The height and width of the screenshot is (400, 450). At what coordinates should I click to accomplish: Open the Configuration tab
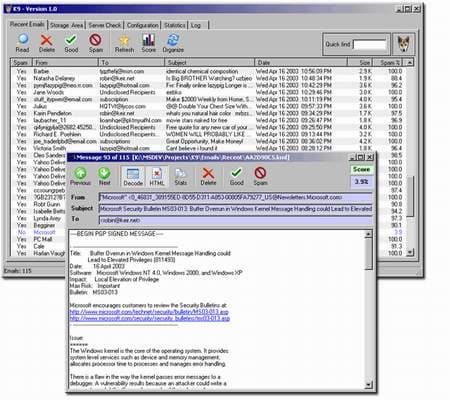pos(142,25)
